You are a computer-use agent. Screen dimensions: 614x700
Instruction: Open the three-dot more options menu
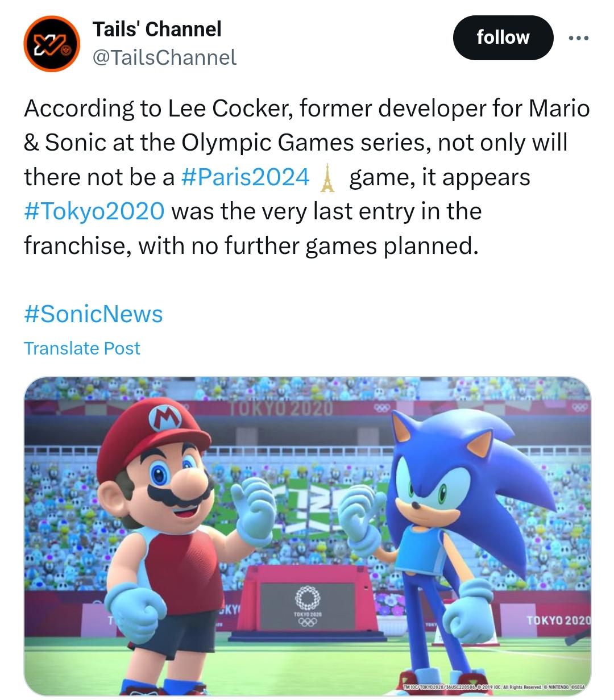(579, 38)
